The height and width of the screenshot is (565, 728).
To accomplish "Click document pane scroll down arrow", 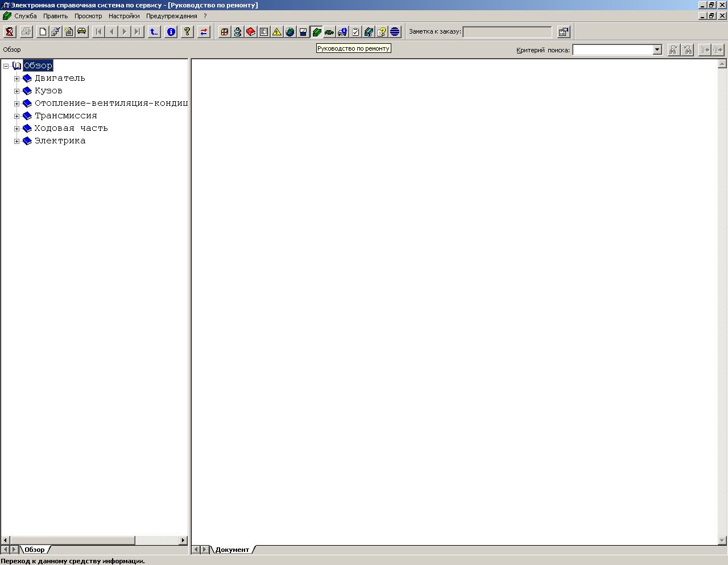I will coord(723,541).
